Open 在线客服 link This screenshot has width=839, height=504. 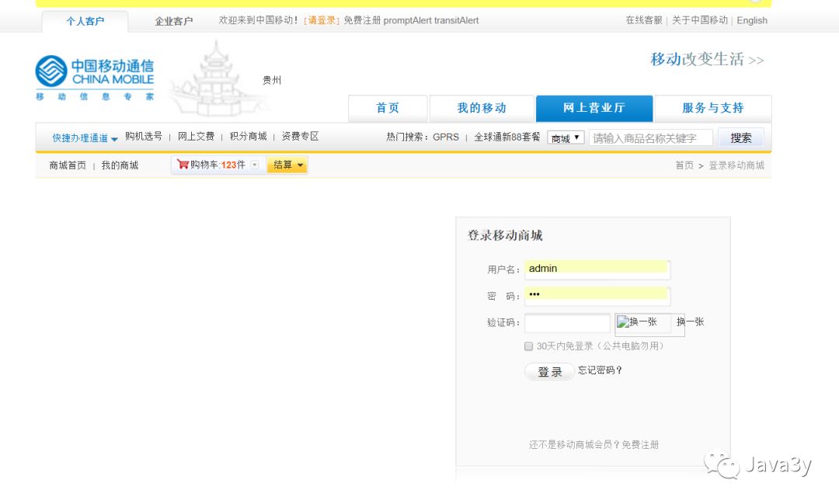pyautogui.click(x=644, y=20)
